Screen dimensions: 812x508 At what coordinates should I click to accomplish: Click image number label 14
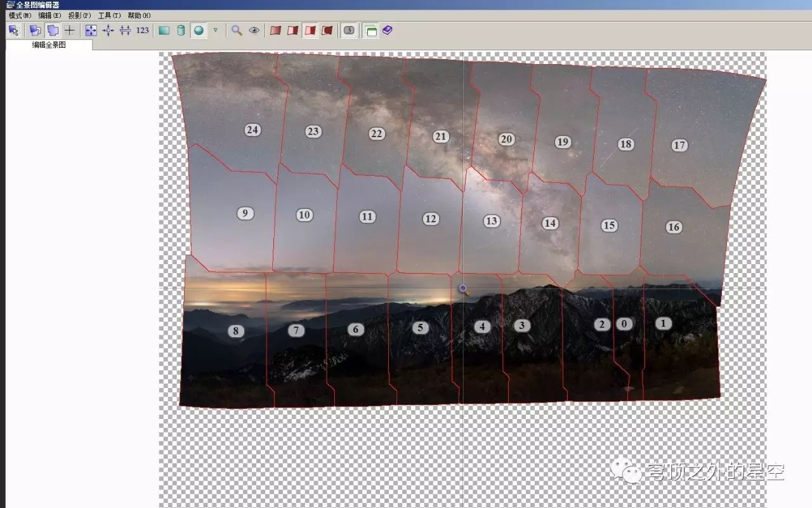pyautogui.click(x=550, y=224)
